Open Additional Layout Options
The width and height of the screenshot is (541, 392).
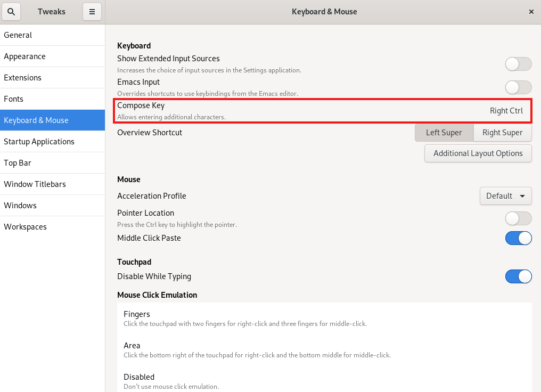477,153
